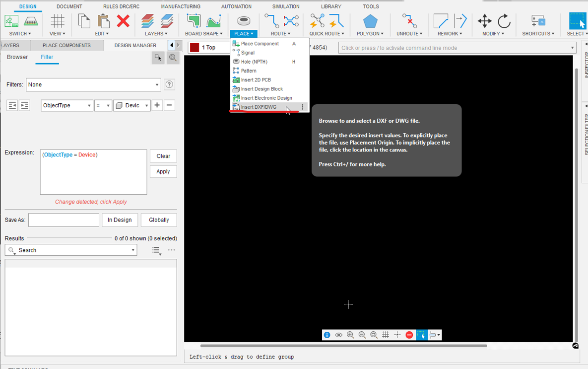The width and height of the screenshot is (588, 369).
Task: Select the differential pair route tool
Action: (x=291, y=21)
